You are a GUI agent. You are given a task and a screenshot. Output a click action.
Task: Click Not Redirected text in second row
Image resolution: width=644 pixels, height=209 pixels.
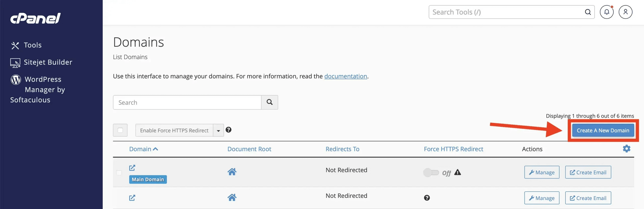click(347, 196)
